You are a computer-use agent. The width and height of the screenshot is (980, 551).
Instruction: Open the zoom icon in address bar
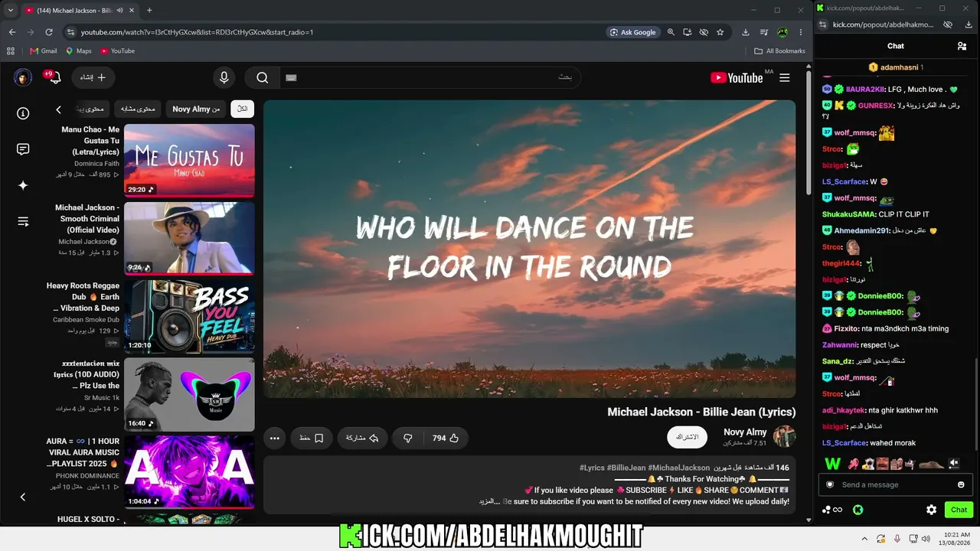[671, 32]
